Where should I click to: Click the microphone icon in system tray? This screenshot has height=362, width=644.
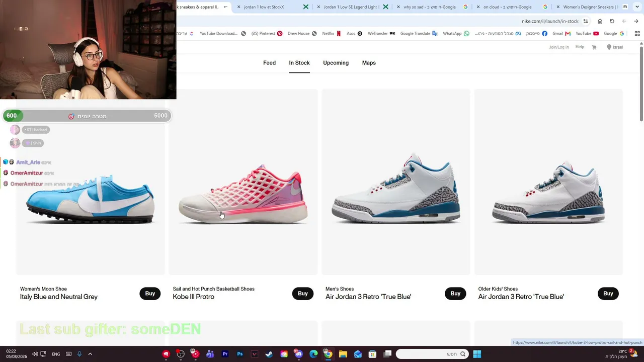[x=79, y=354]
